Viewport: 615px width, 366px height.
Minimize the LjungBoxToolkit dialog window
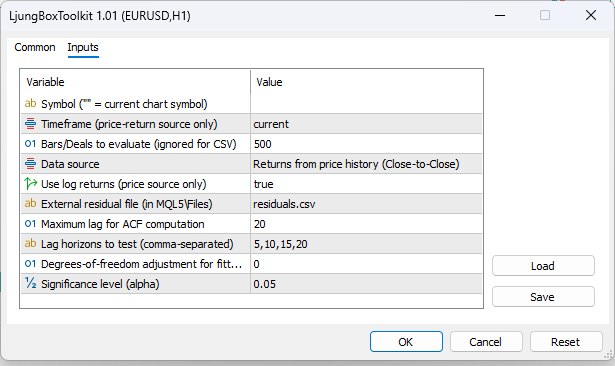pyautogui.click(x=500, y=15)
